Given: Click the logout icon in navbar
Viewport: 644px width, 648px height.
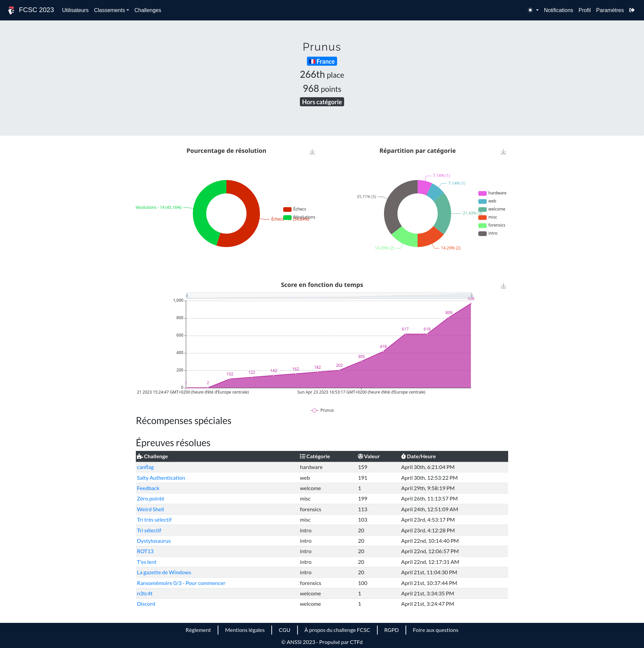Looking at the screenshot, I should [x=632, y=10].
